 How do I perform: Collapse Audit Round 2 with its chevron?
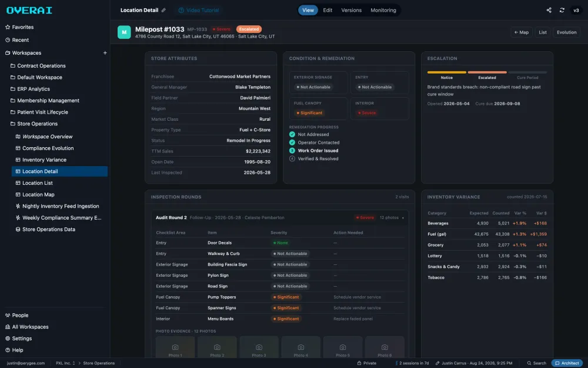[403, 218]
